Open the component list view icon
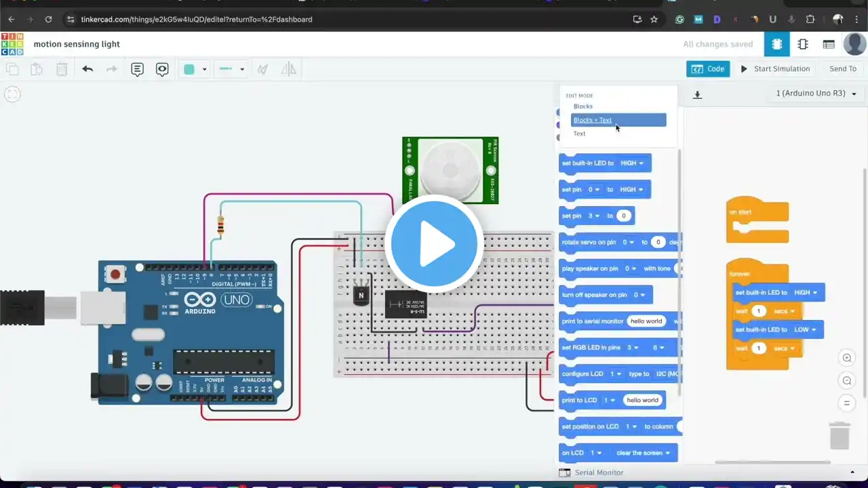 click(x=829, y=44)
